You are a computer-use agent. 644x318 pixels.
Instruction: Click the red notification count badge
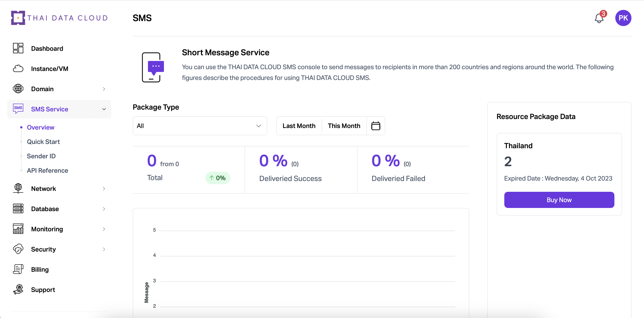point(603,13)
